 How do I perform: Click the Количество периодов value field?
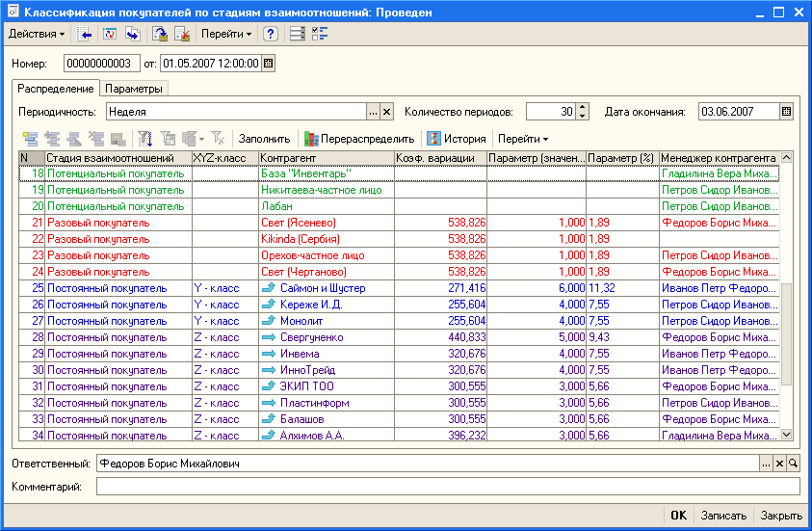pyautogui.click(x=551, y=112)
